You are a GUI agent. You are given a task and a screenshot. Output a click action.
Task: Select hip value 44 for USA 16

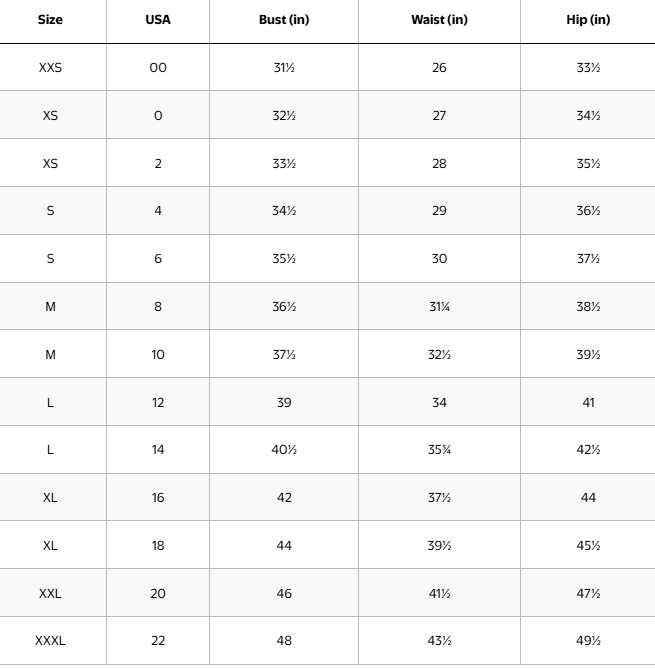(x=588, y=498)
